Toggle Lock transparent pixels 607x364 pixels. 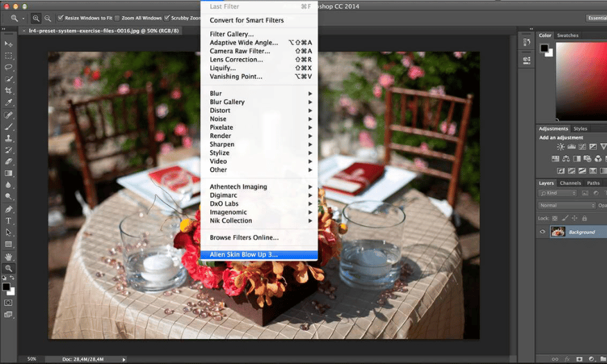(555, 218)
